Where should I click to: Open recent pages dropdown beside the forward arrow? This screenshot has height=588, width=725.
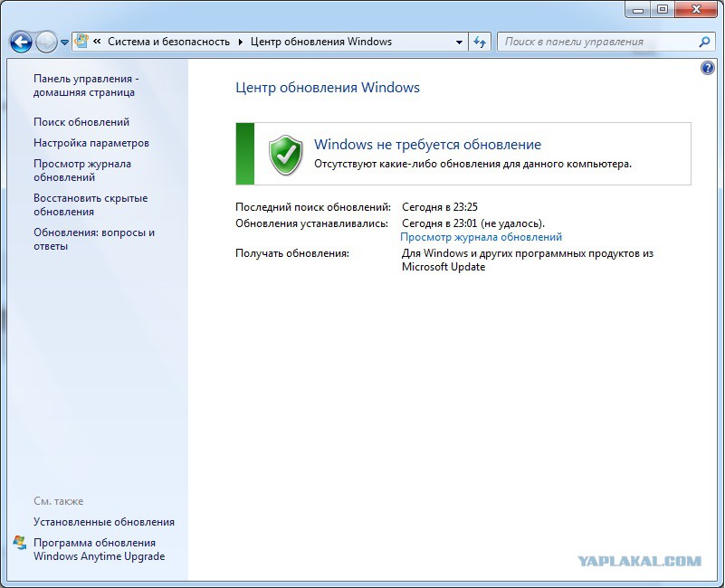[x=65, y=43]
